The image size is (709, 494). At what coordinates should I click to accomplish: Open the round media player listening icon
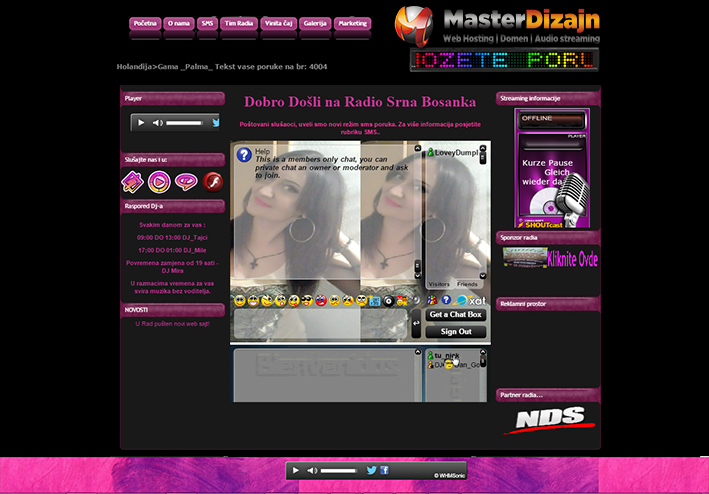[159, 182]
